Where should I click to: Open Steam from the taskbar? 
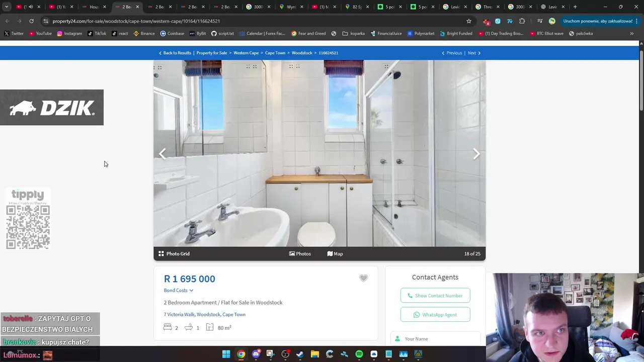point(300,354)
